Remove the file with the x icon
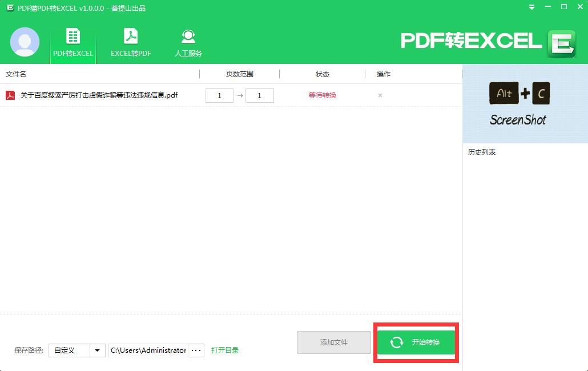Screen dimensions: 588x371 click(380, 95)
